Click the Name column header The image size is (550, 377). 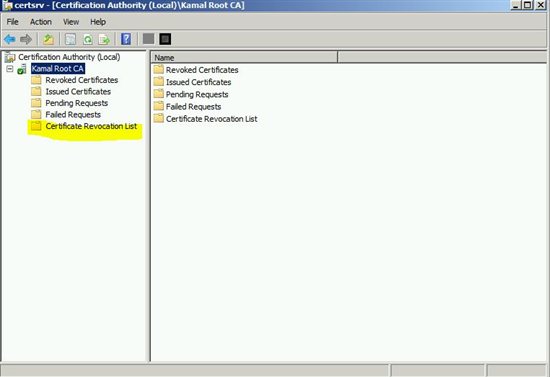(244, 58)
